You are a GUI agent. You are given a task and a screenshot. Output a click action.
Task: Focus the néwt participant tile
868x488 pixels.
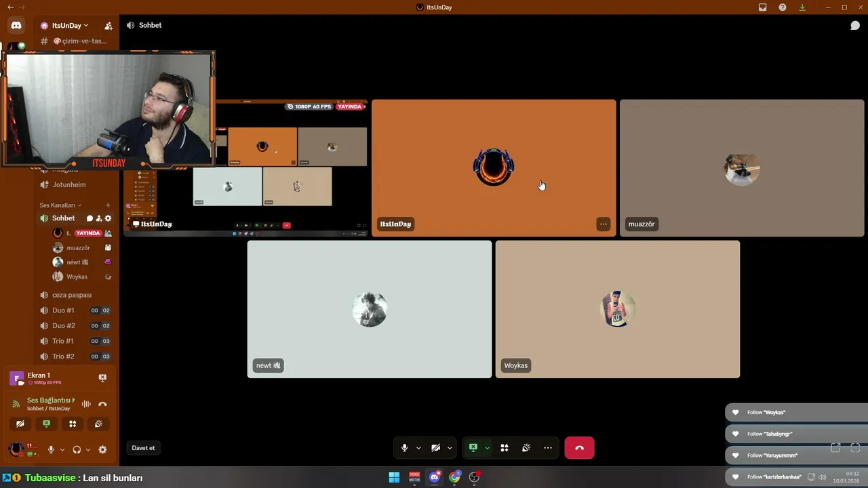370,309
